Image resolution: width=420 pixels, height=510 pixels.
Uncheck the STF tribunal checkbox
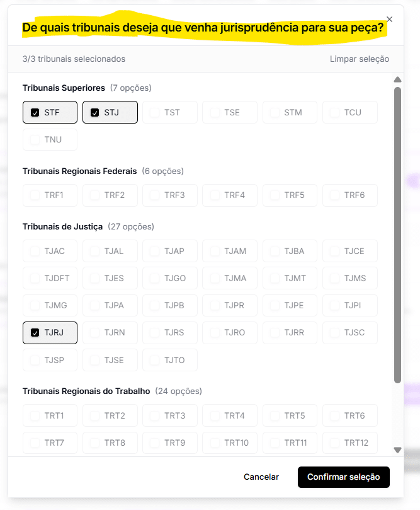click(35, 113)
